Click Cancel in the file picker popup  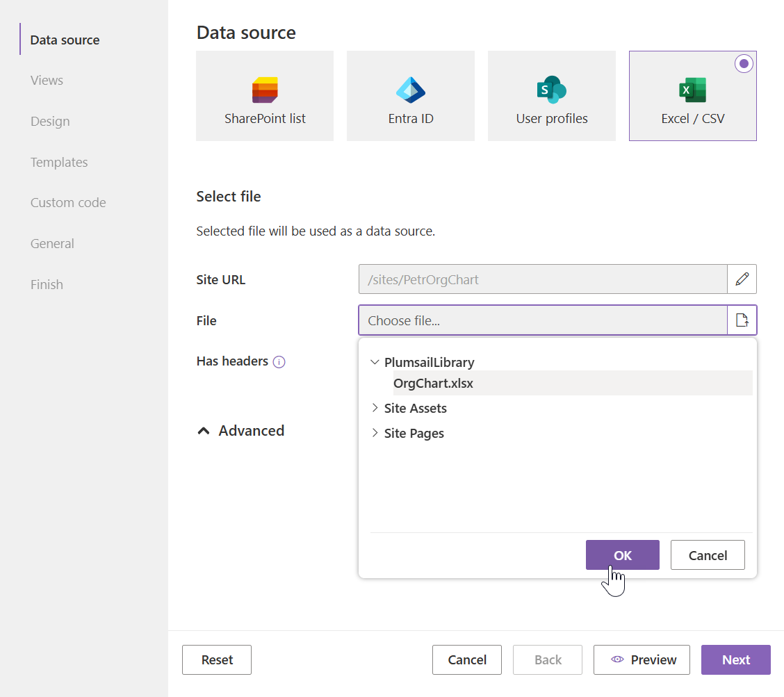(x=708, y=555)
